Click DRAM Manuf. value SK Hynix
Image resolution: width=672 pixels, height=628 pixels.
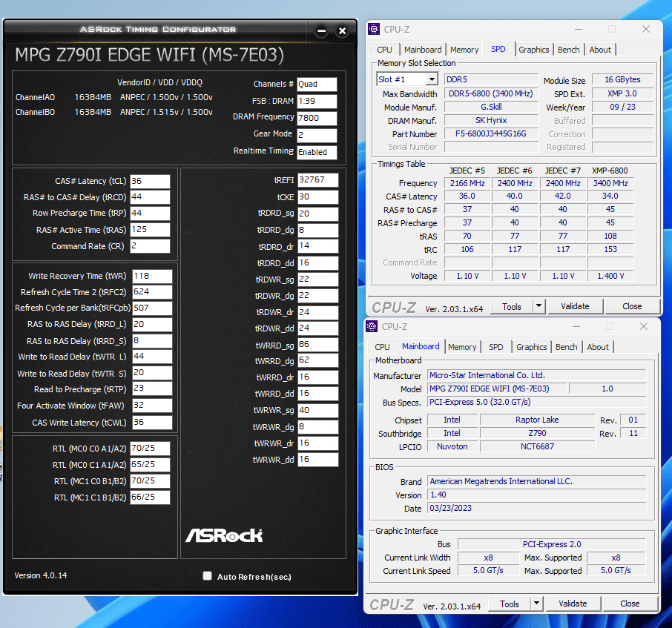tap(491, 120)
